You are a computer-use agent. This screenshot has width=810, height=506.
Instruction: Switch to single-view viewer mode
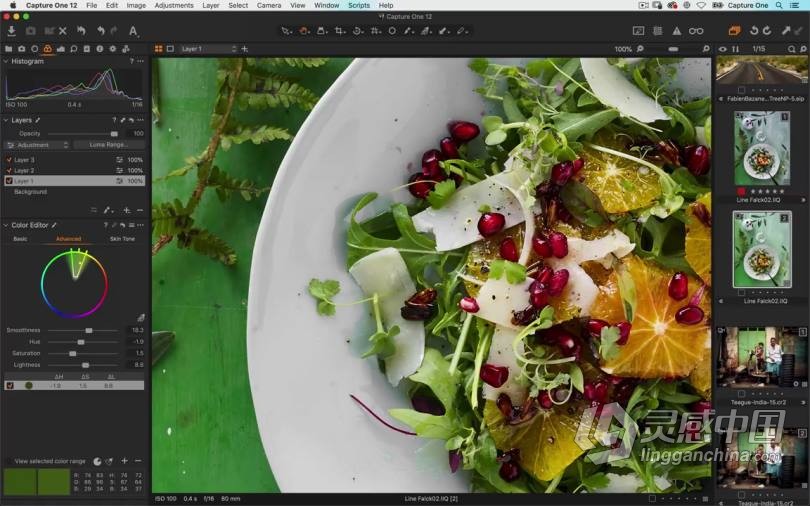tap(170, 49)
